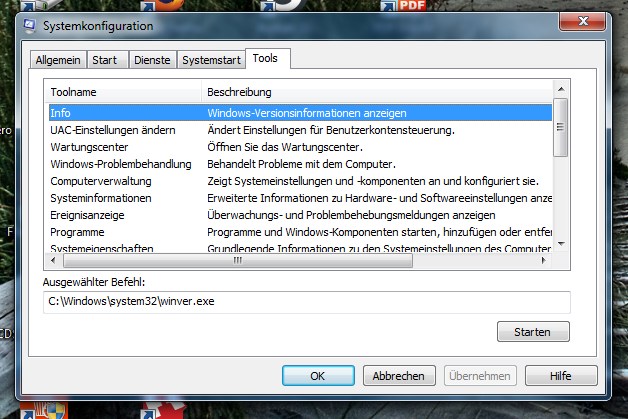Click the Systemkonfiguration title bar icon
The height and width of the screenshot is (419, 628).
coord(29,25)
